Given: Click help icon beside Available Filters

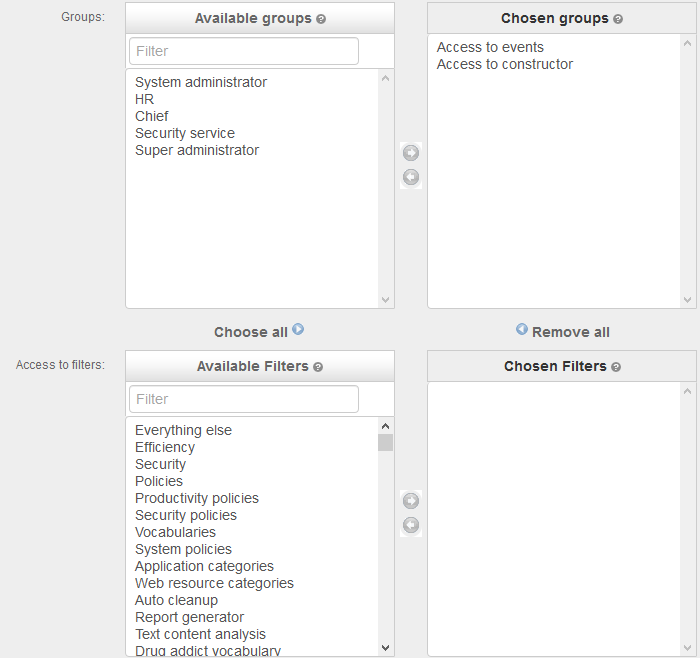Looking at the screenshot, I should click(x=318, y=367).
